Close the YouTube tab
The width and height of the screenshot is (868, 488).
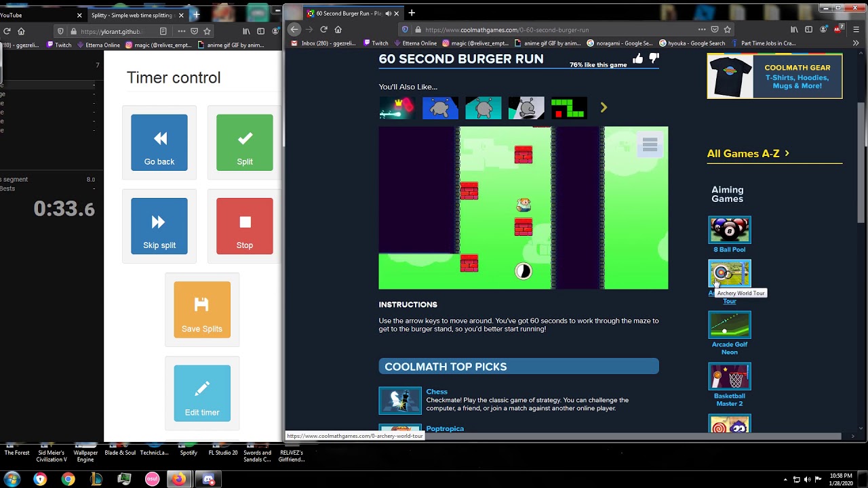pyautogui.click(x=79, y=15)
